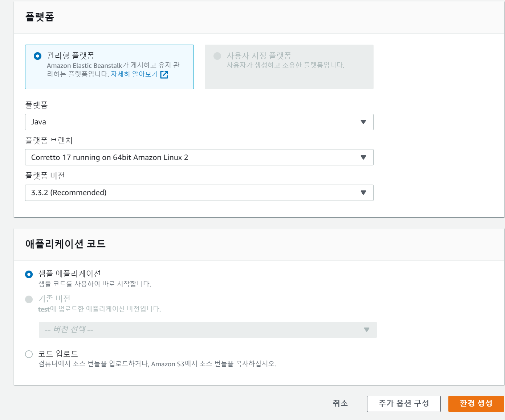Click the 플랫폼 section heading
Image resolution: width=505 pixels, height=420 pixels.
click(40, 17)
